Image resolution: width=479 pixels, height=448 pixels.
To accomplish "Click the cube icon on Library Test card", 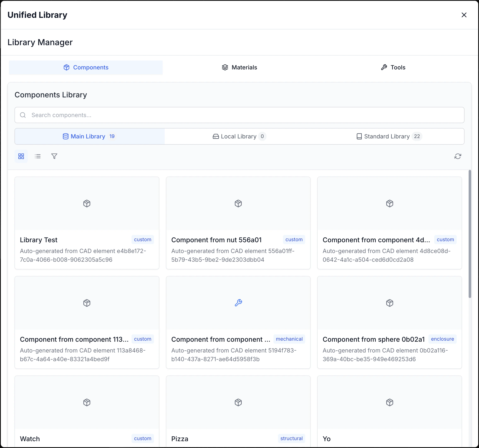I will pos(87,203).
